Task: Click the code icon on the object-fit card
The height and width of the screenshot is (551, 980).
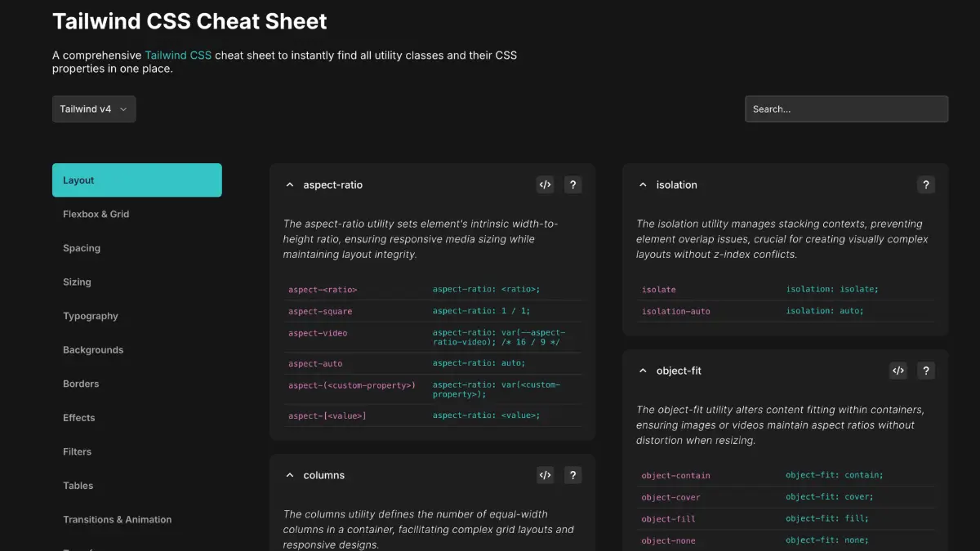Action: coord(898,370)
